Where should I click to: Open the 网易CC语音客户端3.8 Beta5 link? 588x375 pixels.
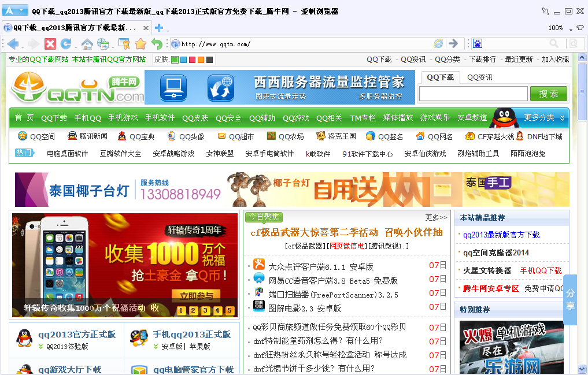tap(333, 281)
